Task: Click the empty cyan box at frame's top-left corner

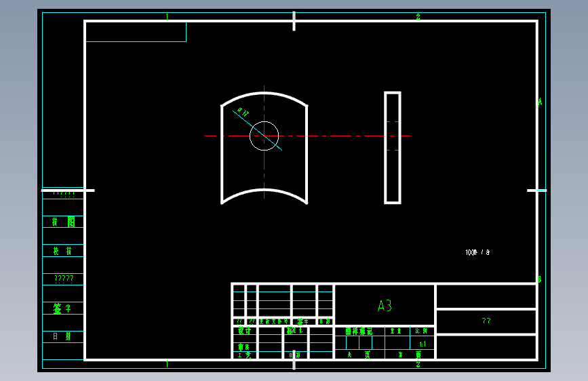Action: (136, 32)
